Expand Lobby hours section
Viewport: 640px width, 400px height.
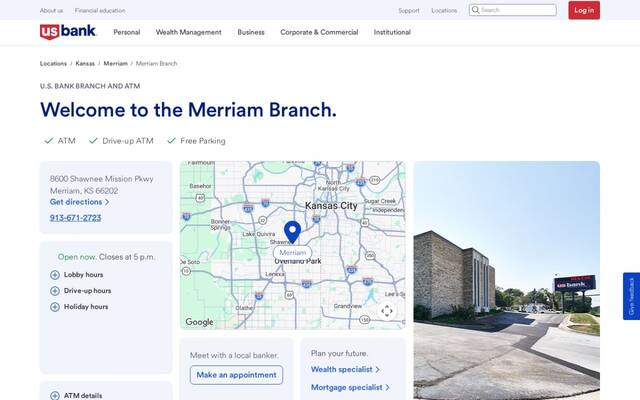pyautogui.click(x=77, y=275)
